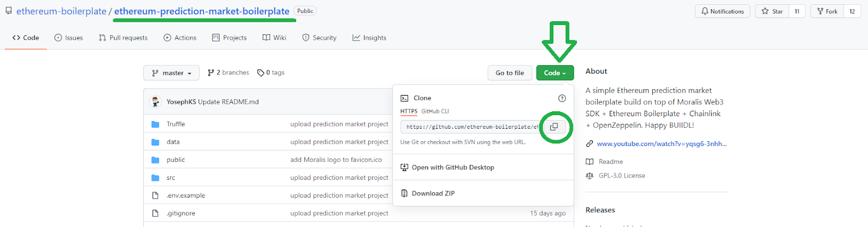Click the Star icon button
The width and height of the screenshot is (868, 227).
point(772,11)
